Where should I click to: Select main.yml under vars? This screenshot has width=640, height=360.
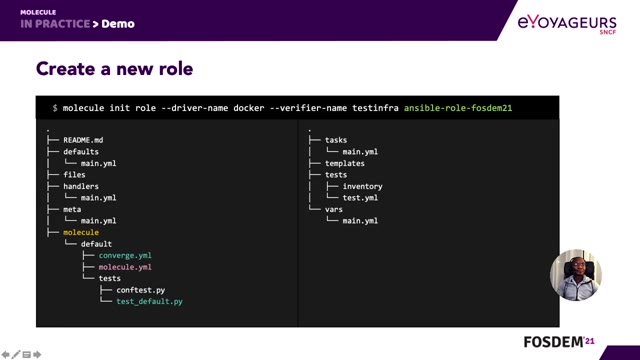tap(360, 221)
